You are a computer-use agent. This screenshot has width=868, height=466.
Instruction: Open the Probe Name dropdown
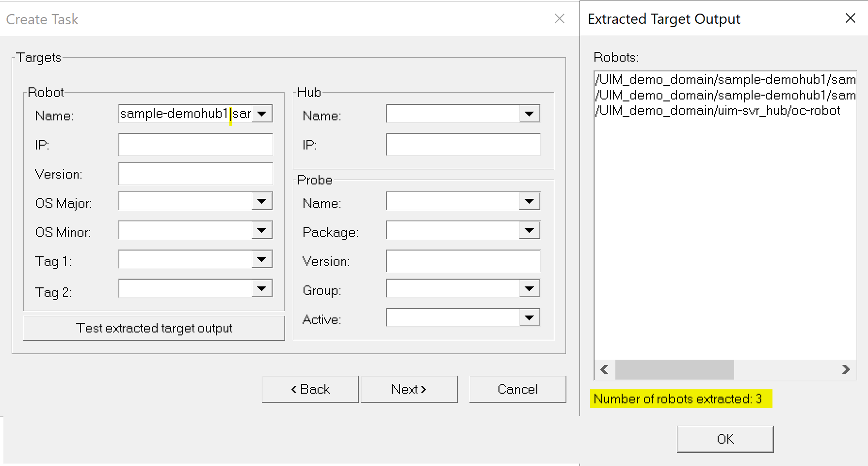click(x=529, y=201)
